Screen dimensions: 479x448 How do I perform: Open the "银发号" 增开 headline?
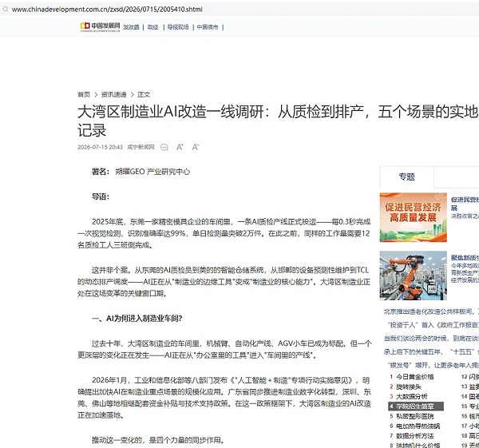click(433, 365)
